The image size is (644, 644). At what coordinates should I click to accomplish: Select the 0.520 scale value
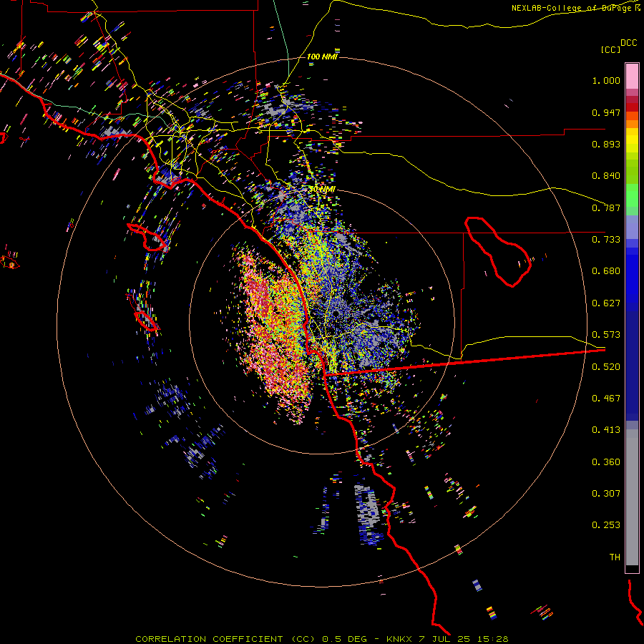[606, 367]
